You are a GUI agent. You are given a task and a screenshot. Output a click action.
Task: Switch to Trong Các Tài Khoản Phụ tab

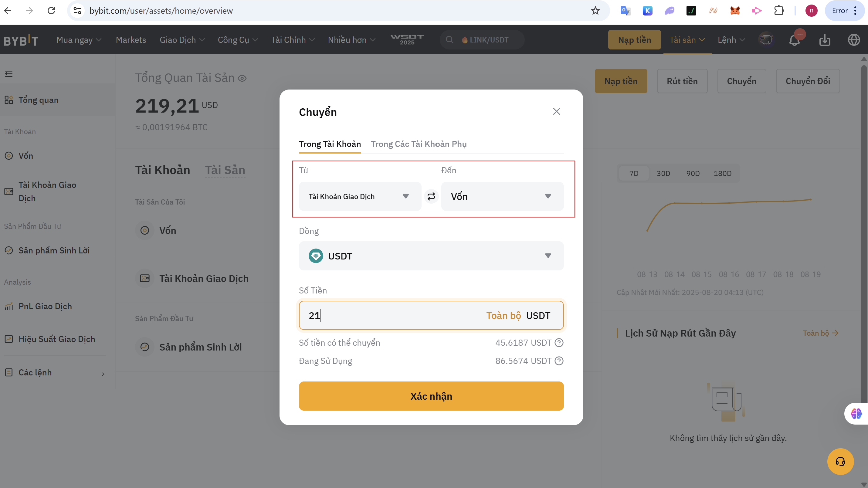click(419, 144)
